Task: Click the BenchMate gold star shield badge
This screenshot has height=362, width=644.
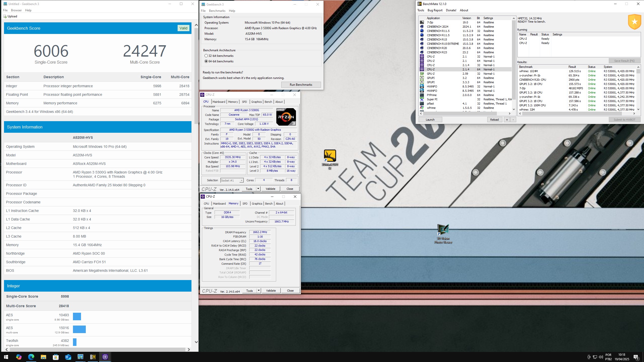Action: pos(634,22)
